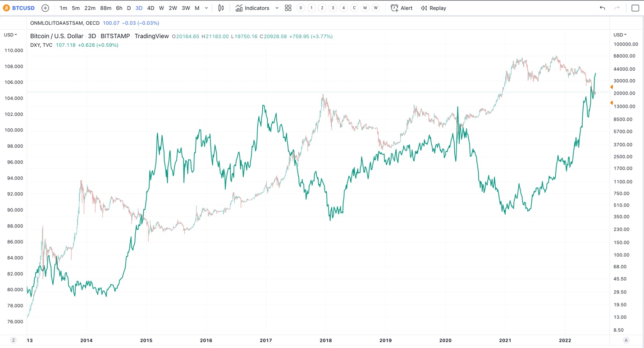Click the 100.000 left price axis label
This screenshot has height=348, width=644.
tap(15, 130)
